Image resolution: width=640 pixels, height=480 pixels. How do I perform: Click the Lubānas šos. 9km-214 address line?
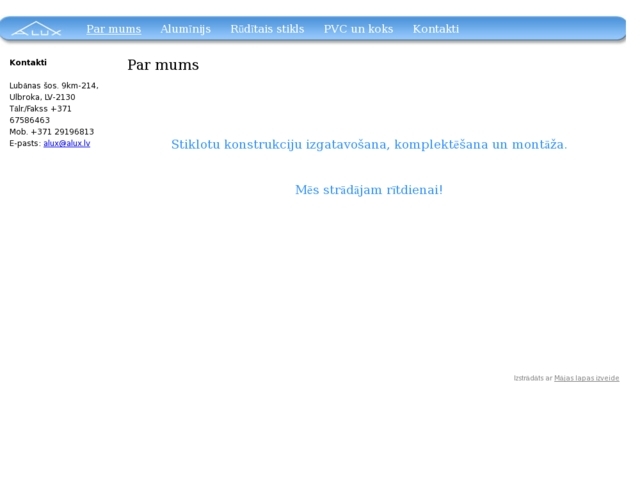click(x=54, y=86)
